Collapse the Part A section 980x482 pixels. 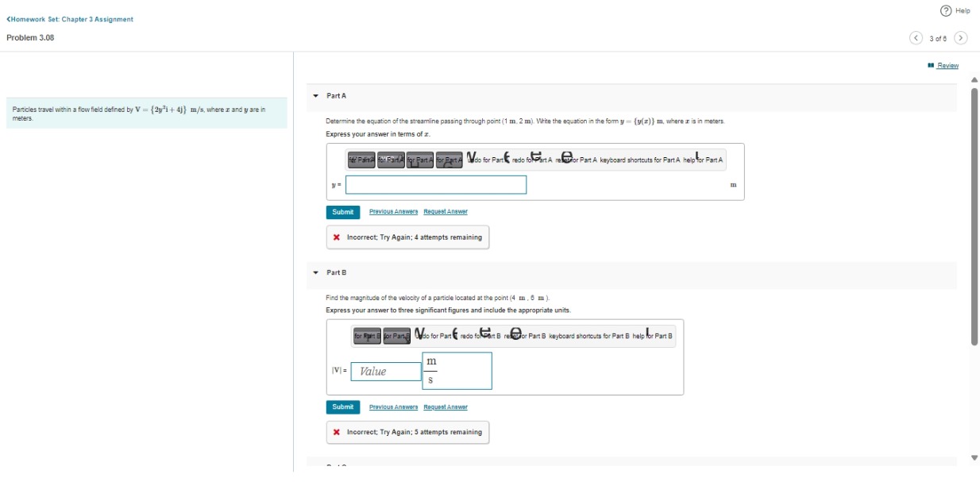[316, 94]
